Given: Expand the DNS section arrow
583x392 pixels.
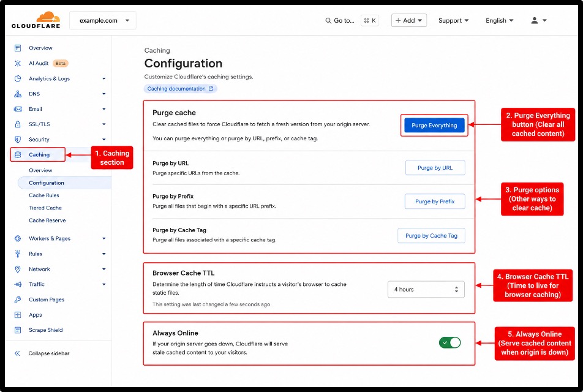Looking at the screenshot, I should 103,94.
